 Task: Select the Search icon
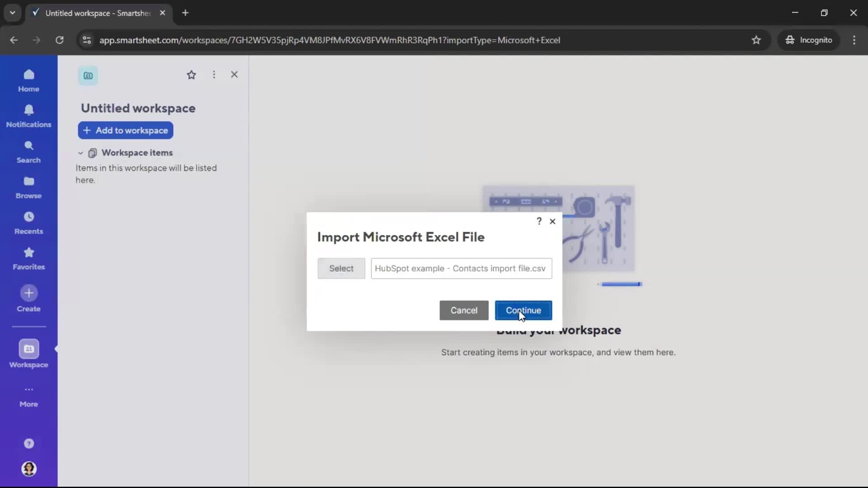pos(28,151)
